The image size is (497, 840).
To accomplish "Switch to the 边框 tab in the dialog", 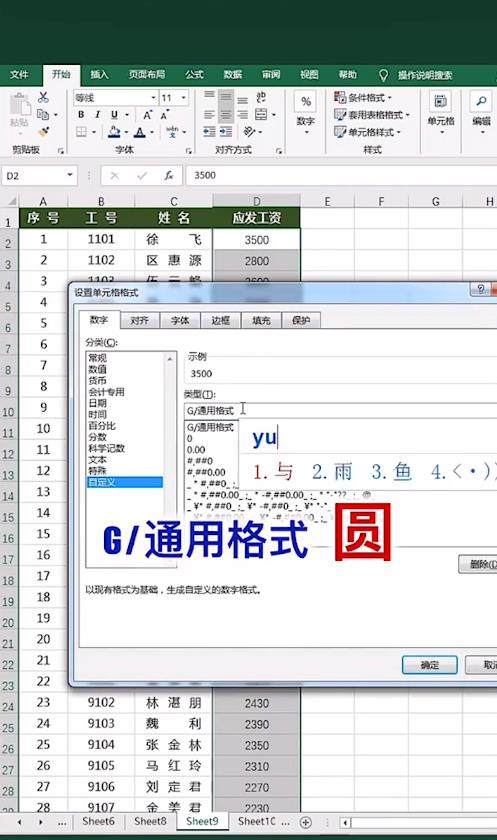I will pyautogui.click(x=220, y=320).
